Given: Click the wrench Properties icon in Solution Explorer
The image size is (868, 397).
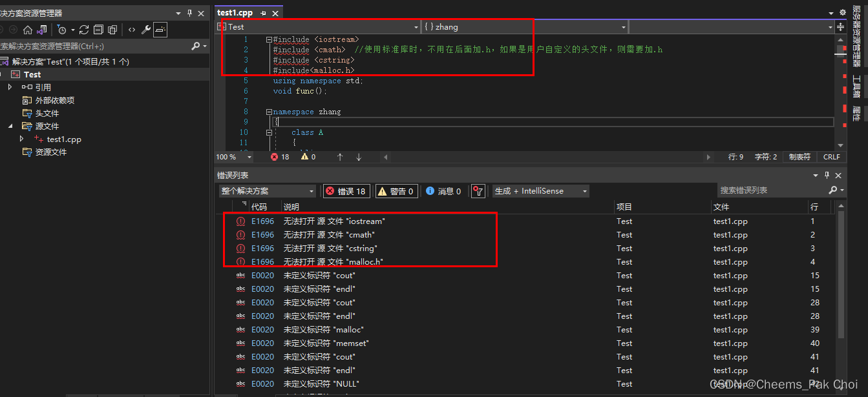Looking at the screenshot, I should [147, 29].
